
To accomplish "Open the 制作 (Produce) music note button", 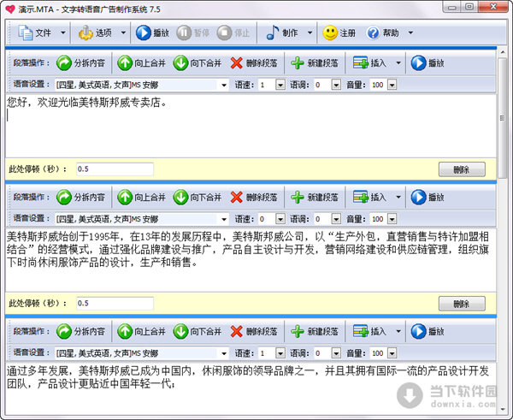I will pyautogui.click(x=281, y=33).
